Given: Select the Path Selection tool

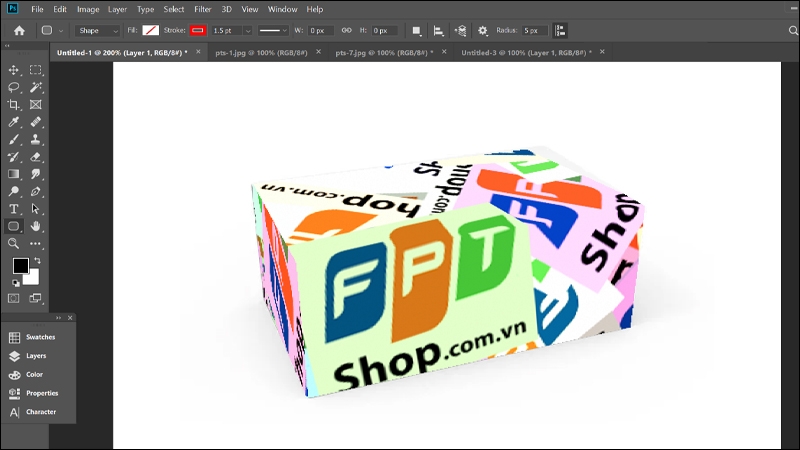Looking at the screenshot, I should tap(35, 209).
